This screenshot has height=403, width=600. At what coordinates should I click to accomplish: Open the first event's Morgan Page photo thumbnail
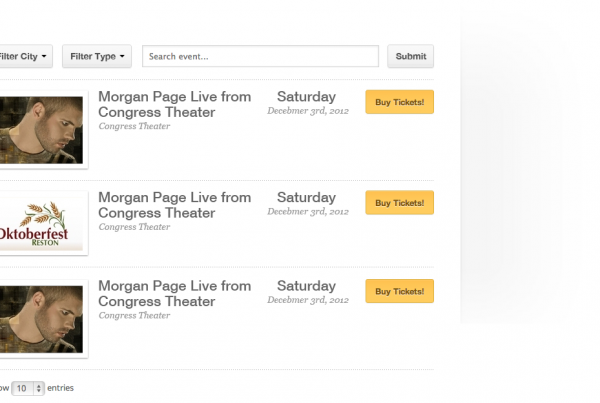coord(41,130)
